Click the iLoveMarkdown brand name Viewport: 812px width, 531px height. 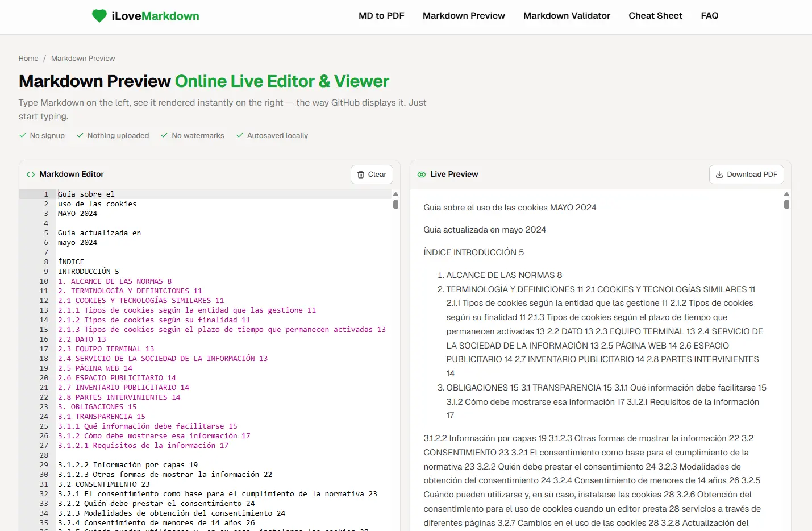click(155, 16)
